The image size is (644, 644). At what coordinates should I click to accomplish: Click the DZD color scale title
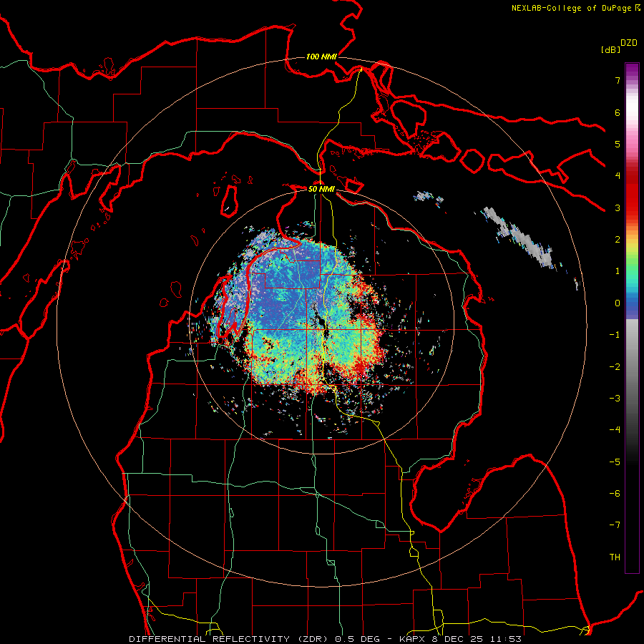629,43
